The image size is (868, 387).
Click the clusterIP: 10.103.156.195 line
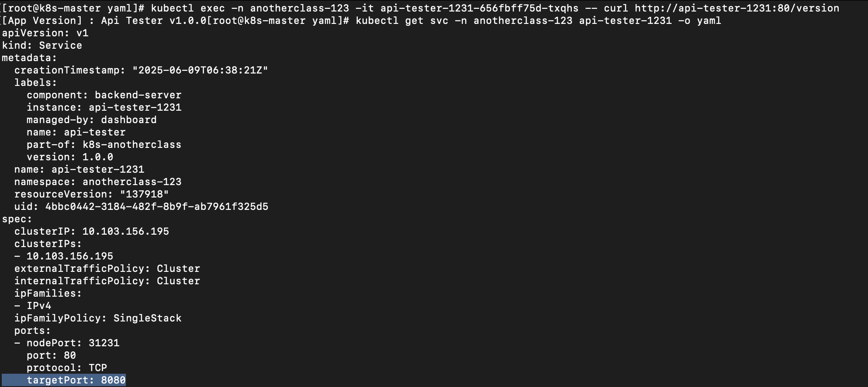point(91,231)
